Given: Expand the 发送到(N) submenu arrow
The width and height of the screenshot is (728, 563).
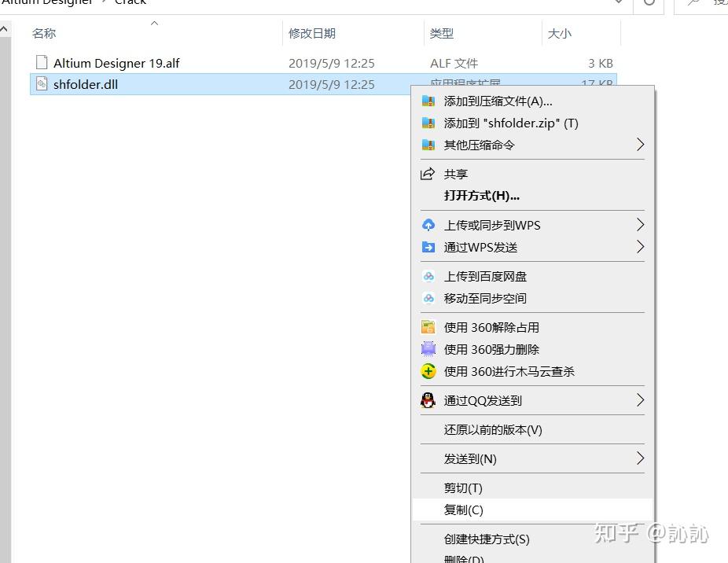Looking at the screenshot, I should [x=640, y=459].
